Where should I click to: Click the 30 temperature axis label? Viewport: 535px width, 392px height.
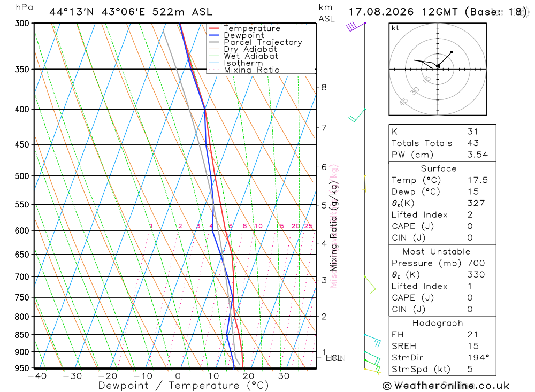coord(283,376)
